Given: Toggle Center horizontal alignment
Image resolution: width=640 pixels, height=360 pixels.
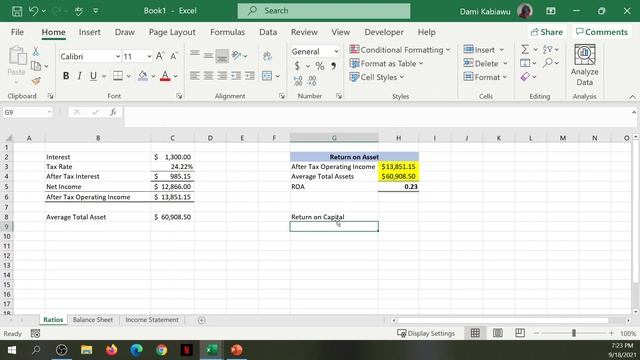Looking at the screenshot, I should tap(209, 76).
